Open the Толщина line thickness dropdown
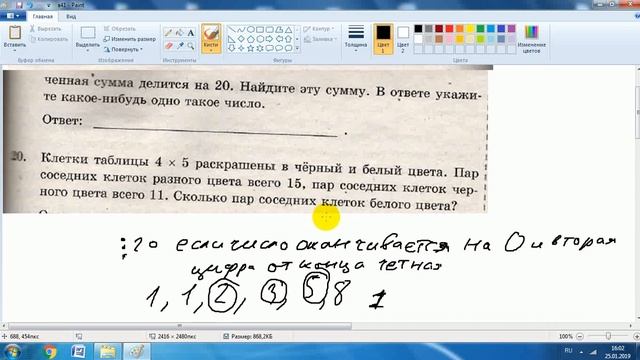640x360 pixels. [x=356, y=38]
